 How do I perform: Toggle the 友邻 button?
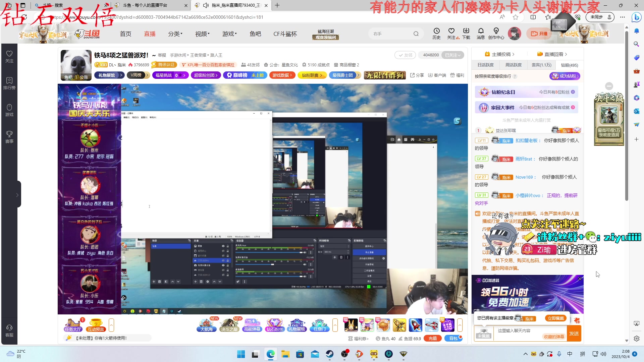click(x=405, y=55)
